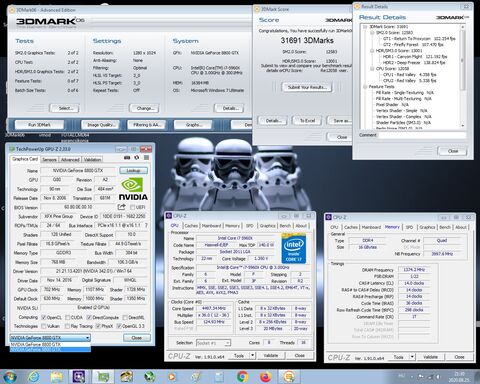The width and height of the screenshot is (480, 384).
Task: Click the Comment field in Result Details
Action: 422,135
